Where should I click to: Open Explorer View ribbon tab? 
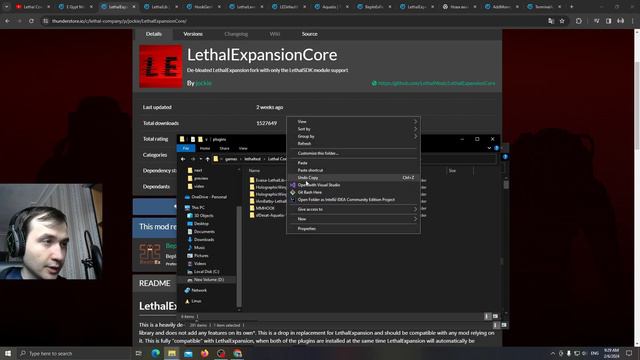[x=243, y=148]
